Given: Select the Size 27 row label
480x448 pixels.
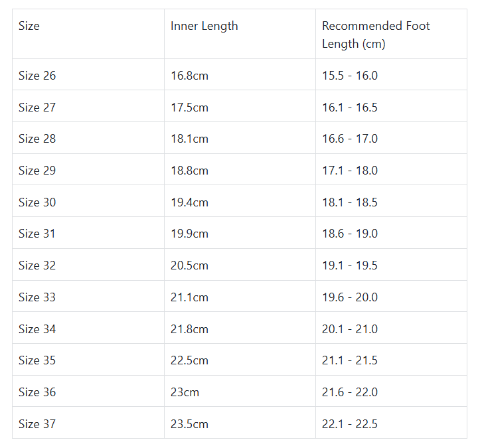Looking at the screenshot, I should (37, 108).
